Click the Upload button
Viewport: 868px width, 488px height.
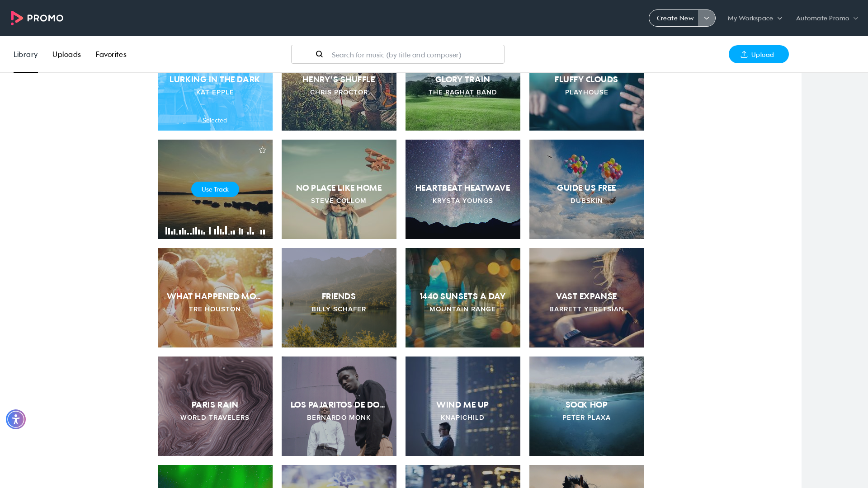pos(759,54)
